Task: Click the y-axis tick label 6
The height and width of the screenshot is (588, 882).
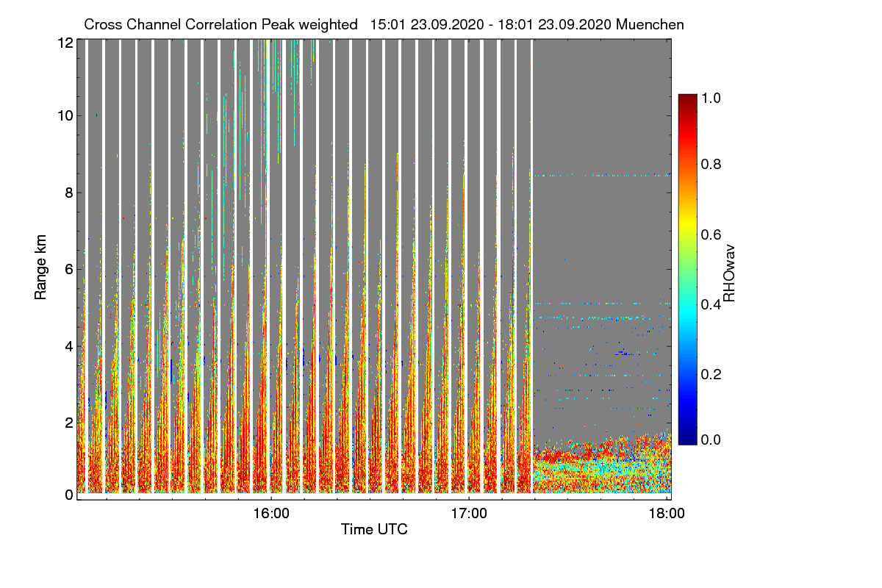Action: click(x=69, y=270)
